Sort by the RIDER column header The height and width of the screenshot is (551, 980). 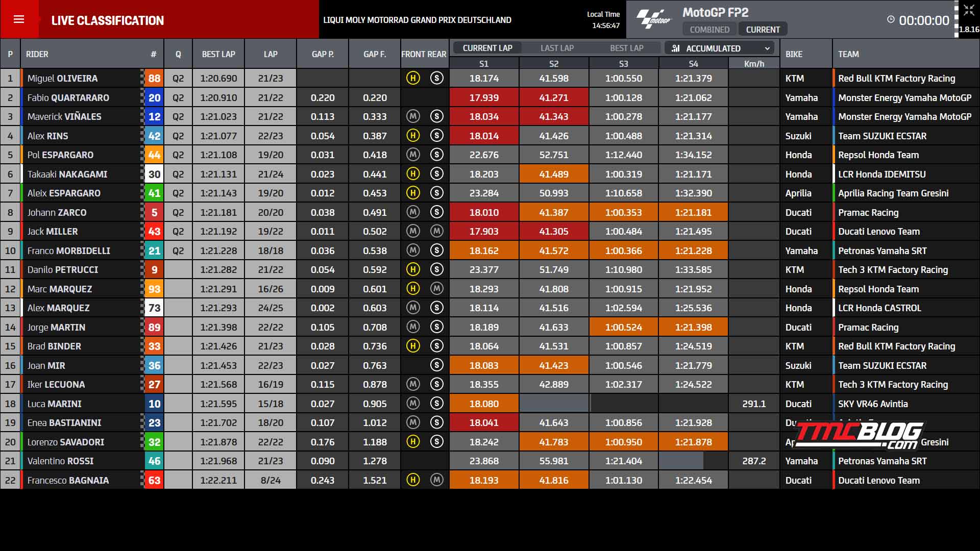37,54
